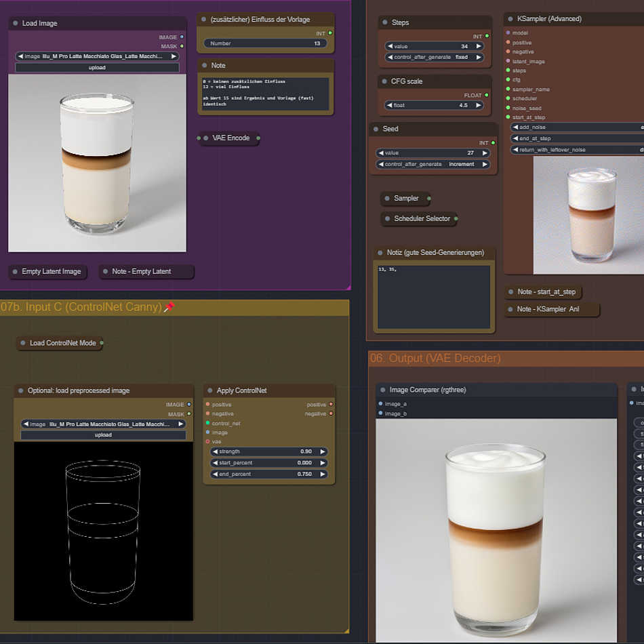This screenshot has height=644, width=644.
Task: Click the strength value slider in Apply ControlNet
Action: pos(269,451)
